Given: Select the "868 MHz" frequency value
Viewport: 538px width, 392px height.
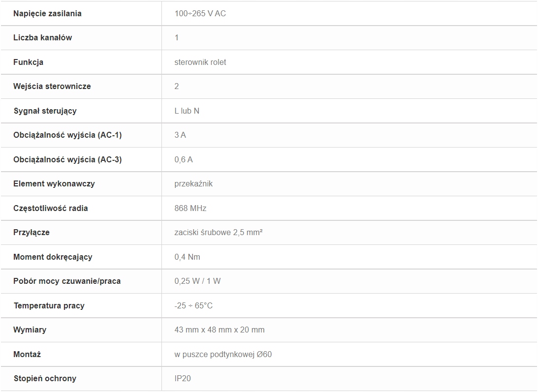Looking at the screenshot, I should pos(190,208).
